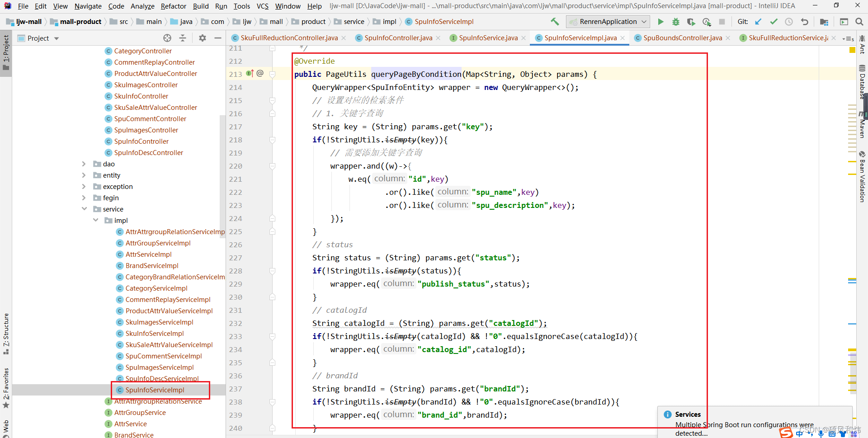Click the override gutter icon on line 213
The width and height of the screenshot is (868, 438).
coord(250,73)
